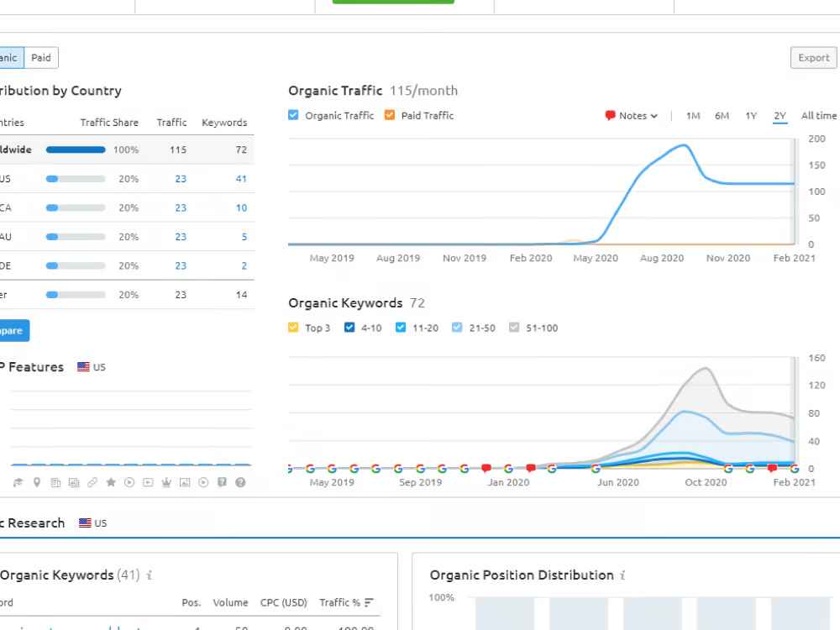Screen dimensions: 840x630
Task: Toggle the Paid Traffic checkbox
Action: (x=390, y=115)
